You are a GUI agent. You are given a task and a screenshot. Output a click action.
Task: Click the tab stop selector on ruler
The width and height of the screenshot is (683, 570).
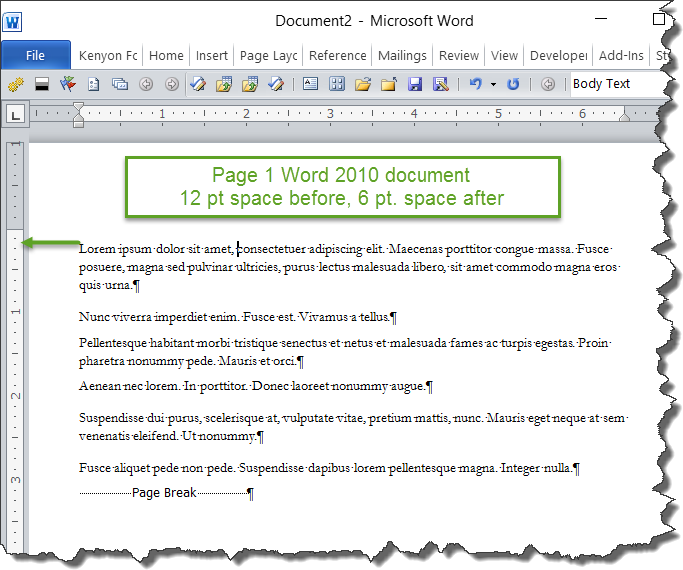point(16,115)
